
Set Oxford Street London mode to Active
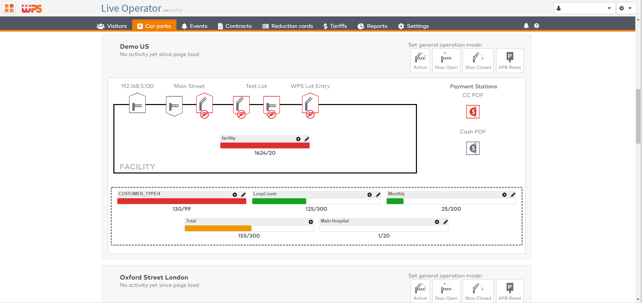pos(420,291)
